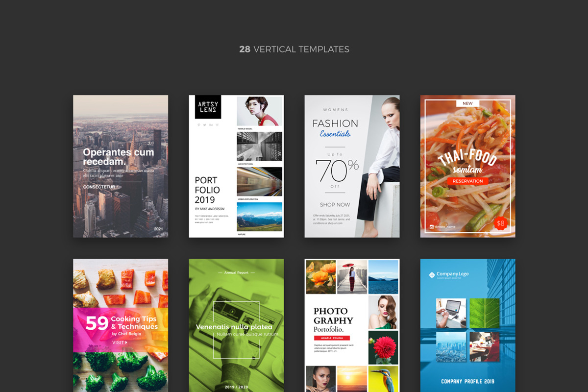
Task: Click the NEW badge on Thai food template
Action: click(x=467, y=103)
